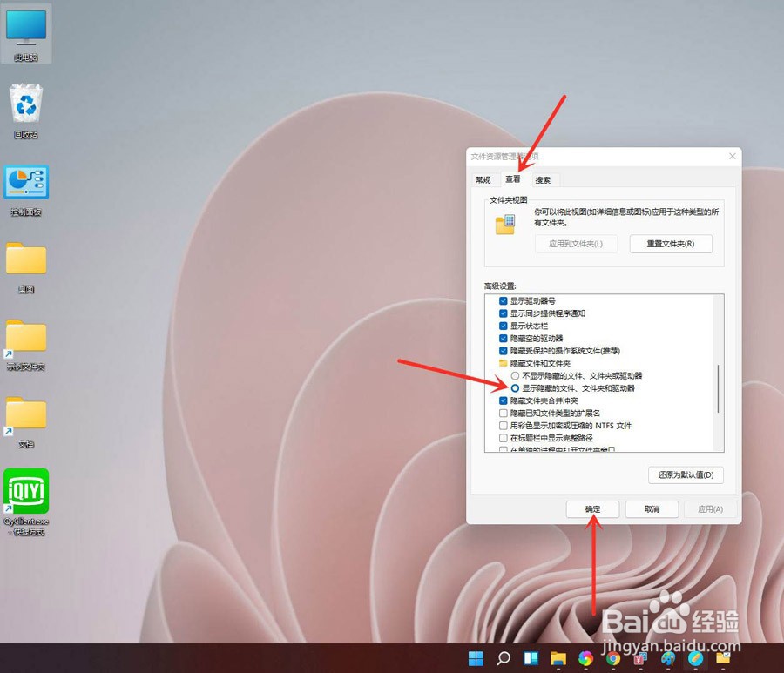Confirm with the 确定 button
Image resolution: width=784 pixels, height=673 pixels.
pyautogui.click(x=592, y=509)
